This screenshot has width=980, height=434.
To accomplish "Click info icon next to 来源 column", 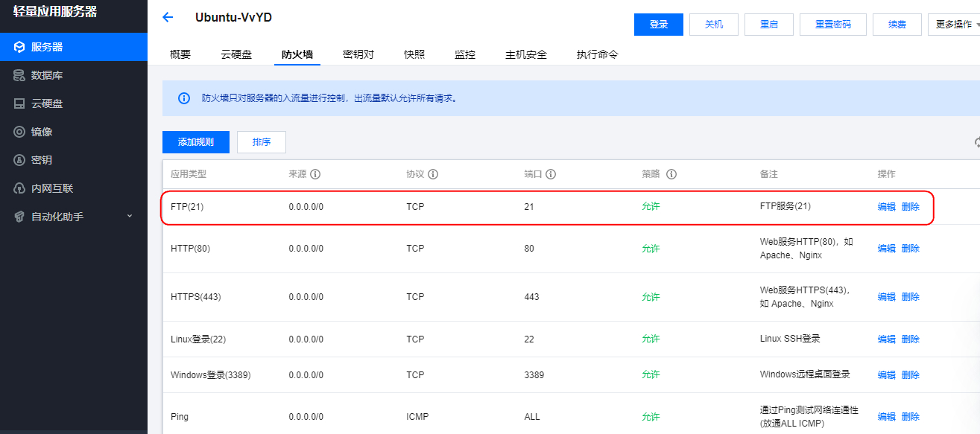I will pyautogui.click(x=315, y=174).
